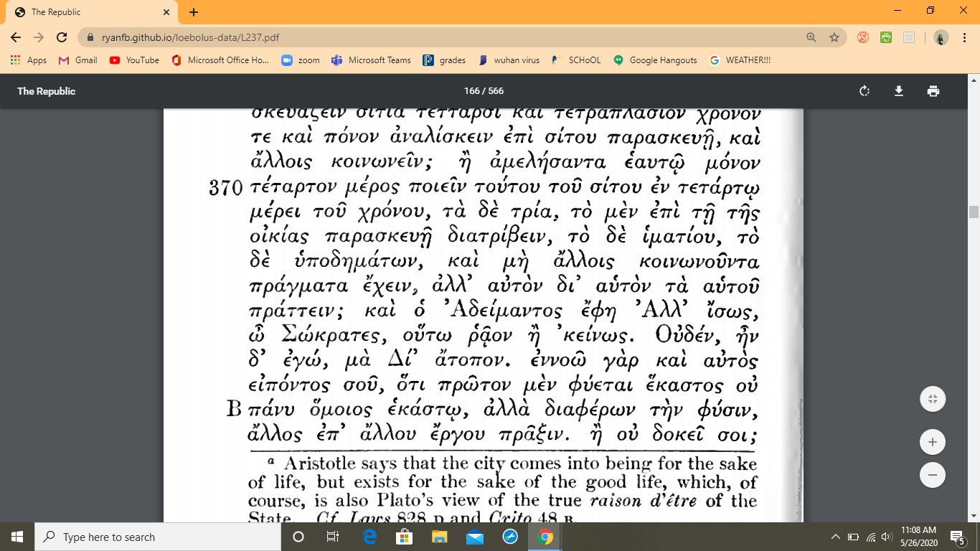Open notification center icon
The image size is (980, 551).
pyautogui.click(x=957, y=537)
